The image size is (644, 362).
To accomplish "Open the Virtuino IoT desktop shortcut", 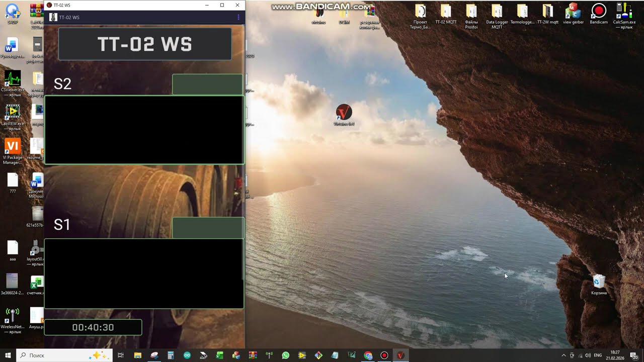I will (x=344, y=115).
